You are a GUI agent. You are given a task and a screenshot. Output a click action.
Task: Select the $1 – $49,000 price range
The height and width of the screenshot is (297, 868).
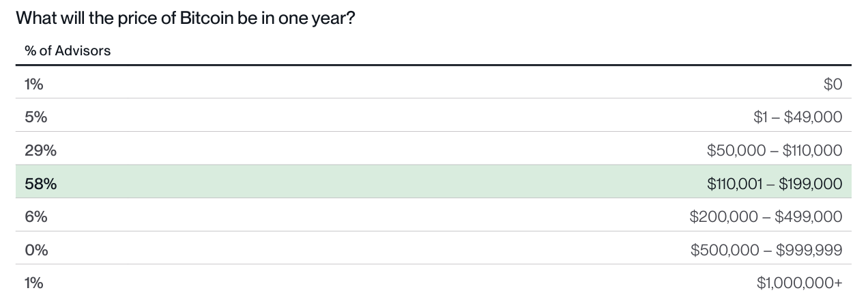click(798, 117)
